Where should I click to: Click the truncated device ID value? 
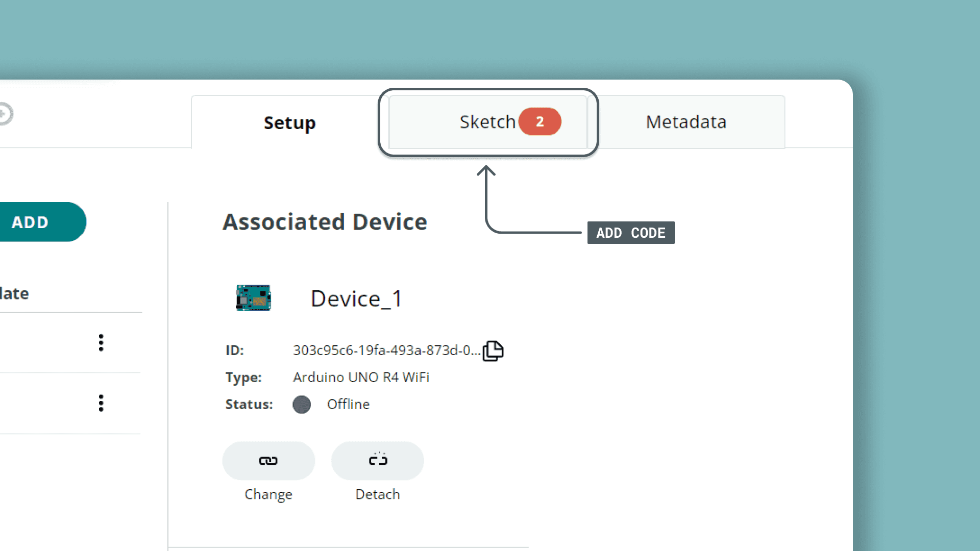point(386,350)
